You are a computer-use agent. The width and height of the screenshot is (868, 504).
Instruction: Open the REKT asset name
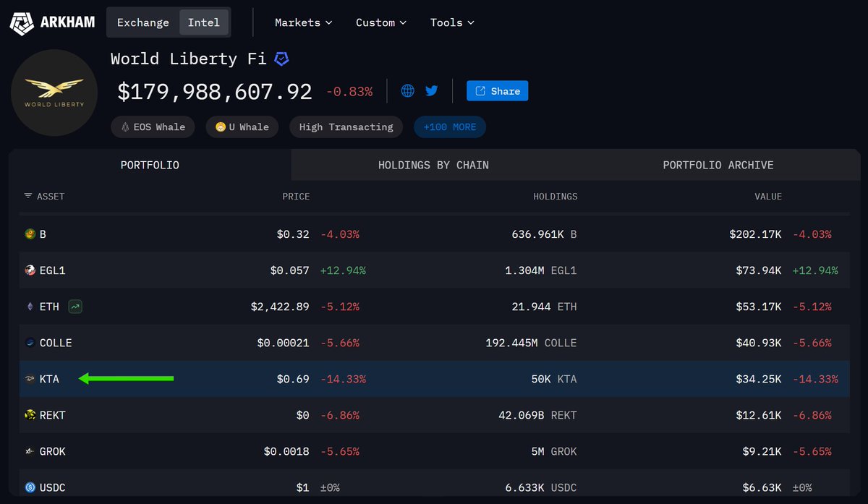coord(53,415)
